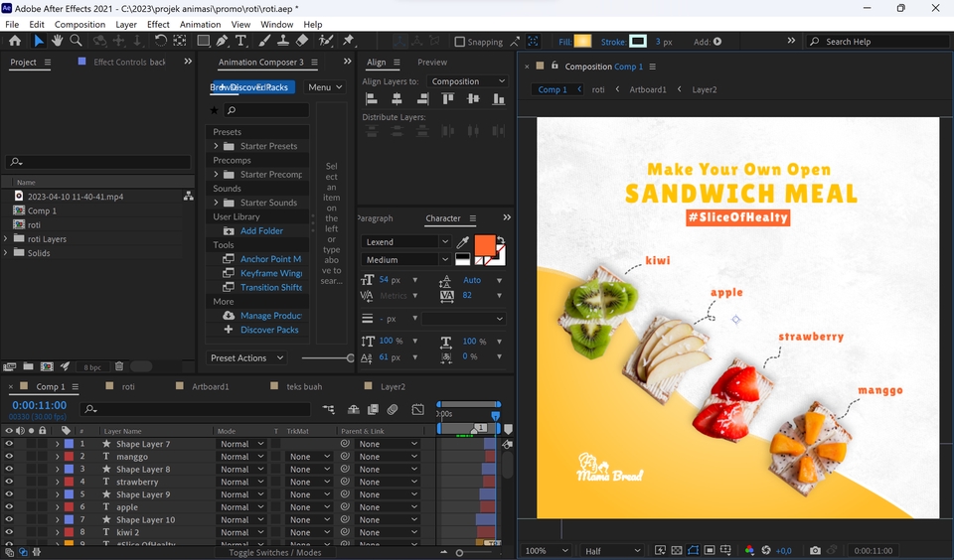Open the Lexend font family dropdown
This screenshot has height=560, width=954.
pyautogui.click(x=406, y=242)
